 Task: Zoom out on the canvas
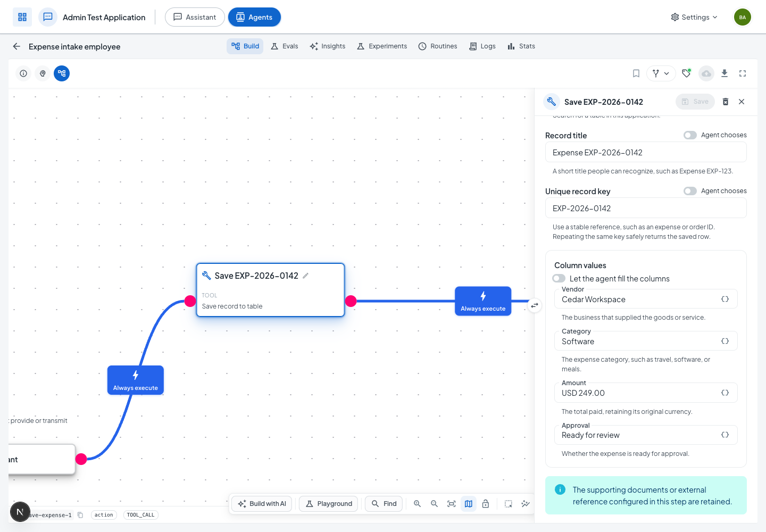pos(435,504)
